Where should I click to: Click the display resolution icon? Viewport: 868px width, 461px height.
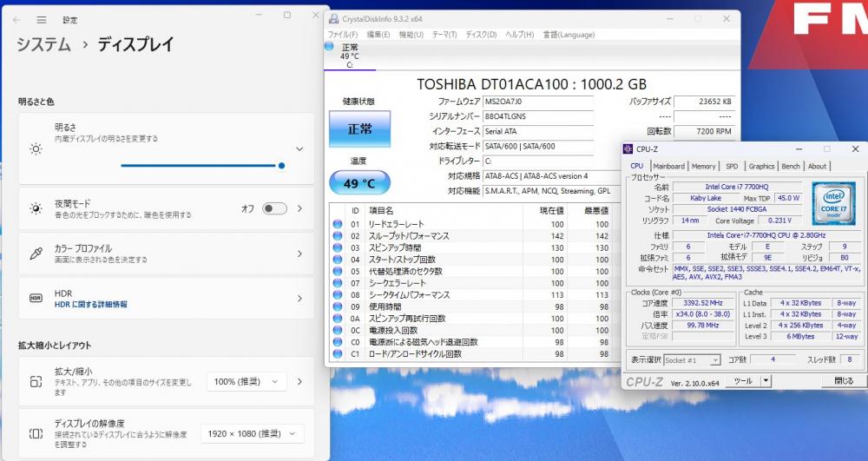pos(36,433)
